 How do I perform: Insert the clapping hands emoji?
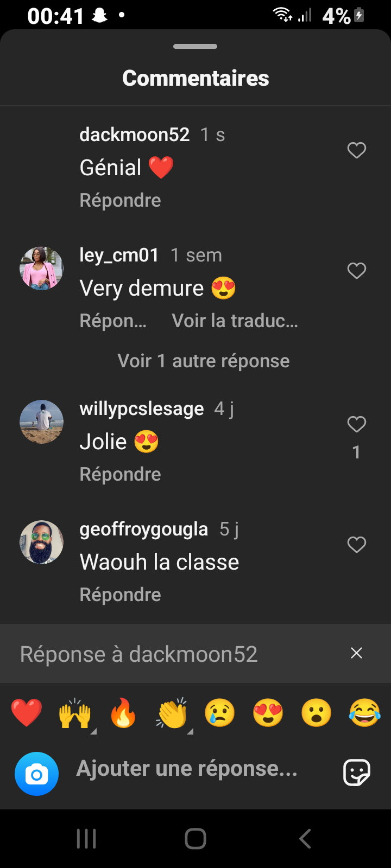click(x=172, y=713)
